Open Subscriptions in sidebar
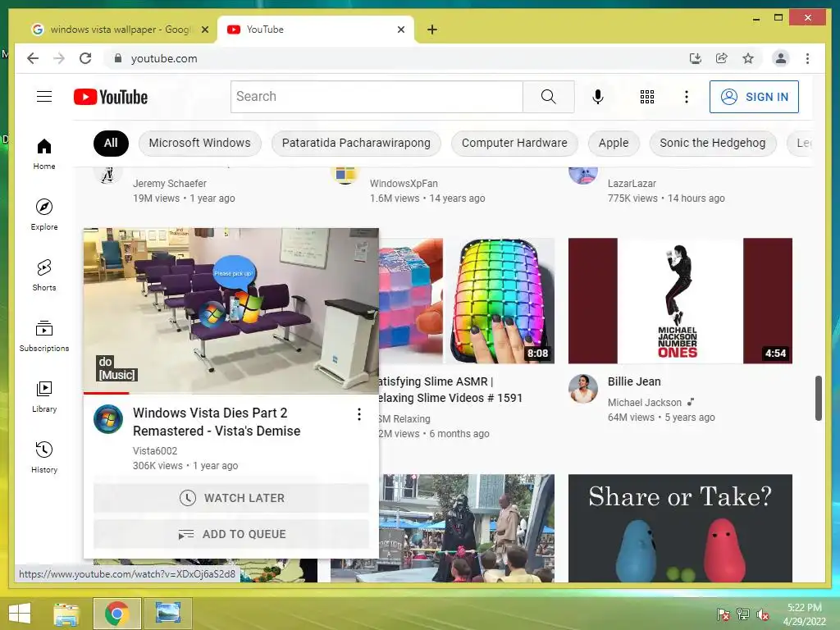The image size is (840, 630). (44, 336)
